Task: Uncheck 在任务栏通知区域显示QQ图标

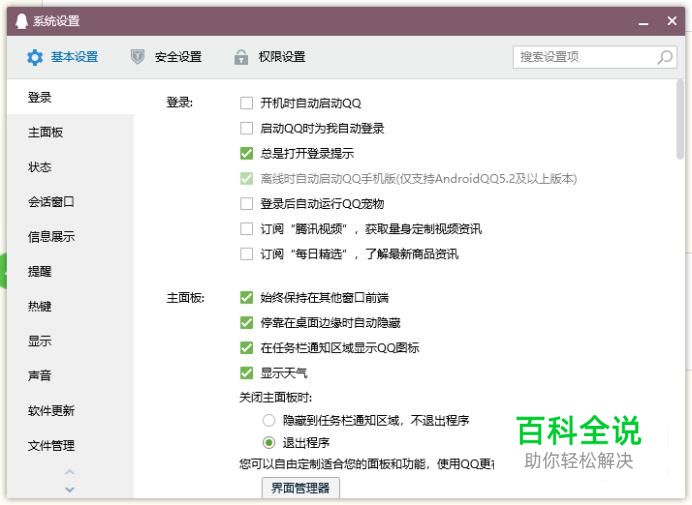Action: tap(246, 348)
